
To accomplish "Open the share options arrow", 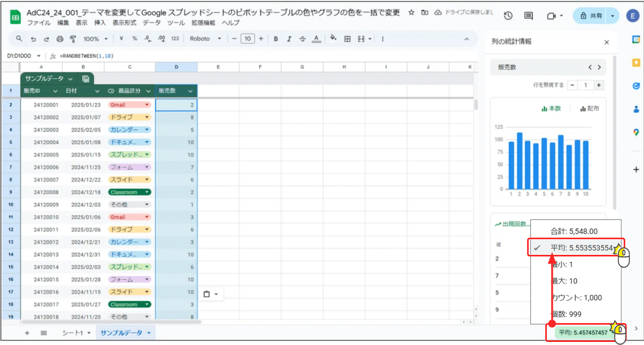I will tap(612, 16).
